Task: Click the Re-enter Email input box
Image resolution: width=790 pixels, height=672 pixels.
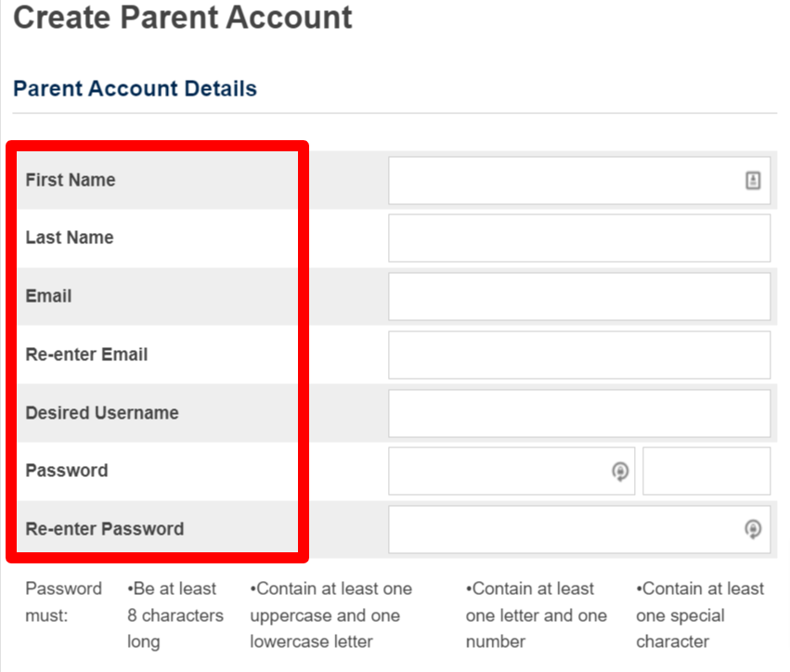Action: click(579, 355)
